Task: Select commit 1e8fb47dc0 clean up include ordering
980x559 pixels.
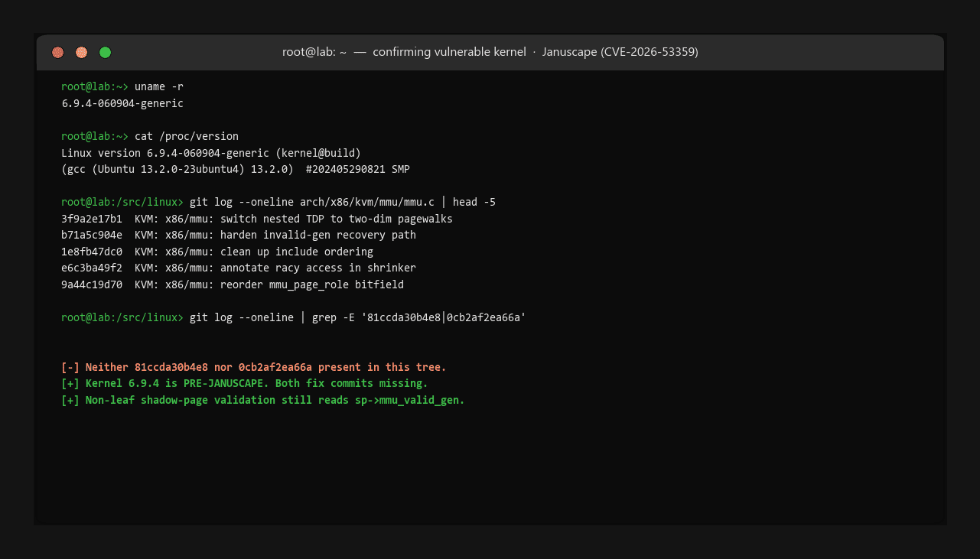Action: click(x=217, y=252)
